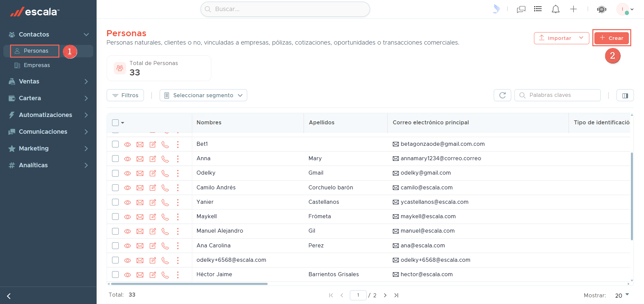Open the Marketing sidebar menu

pyautogui.click(x=48, y=148)
